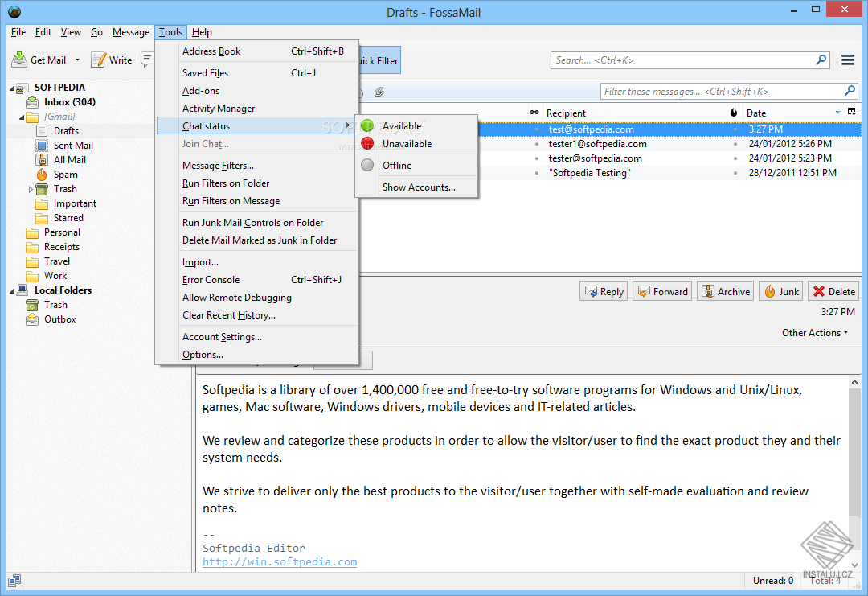Select the Work folder
This screenshot has width=868, height=596.
(55, 275)
